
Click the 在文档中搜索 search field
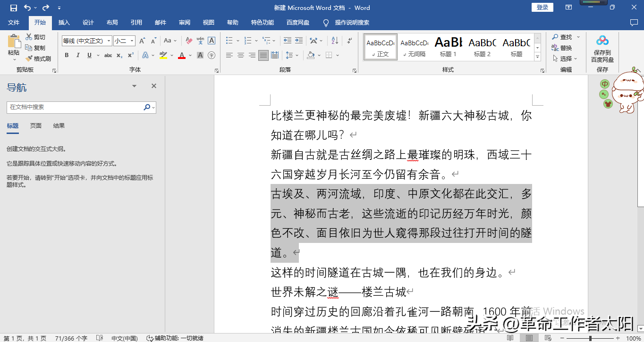point(76,107)
